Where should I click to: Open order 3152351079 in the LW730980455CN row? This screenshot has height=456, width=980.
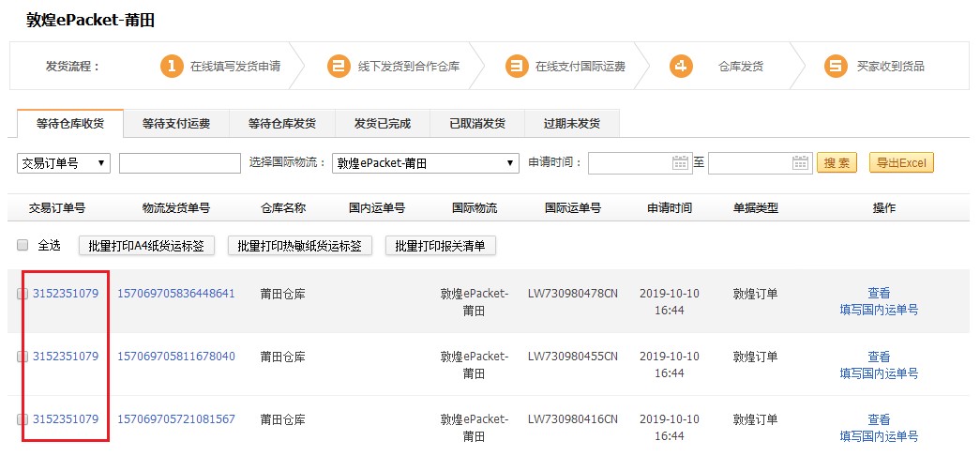66,357
